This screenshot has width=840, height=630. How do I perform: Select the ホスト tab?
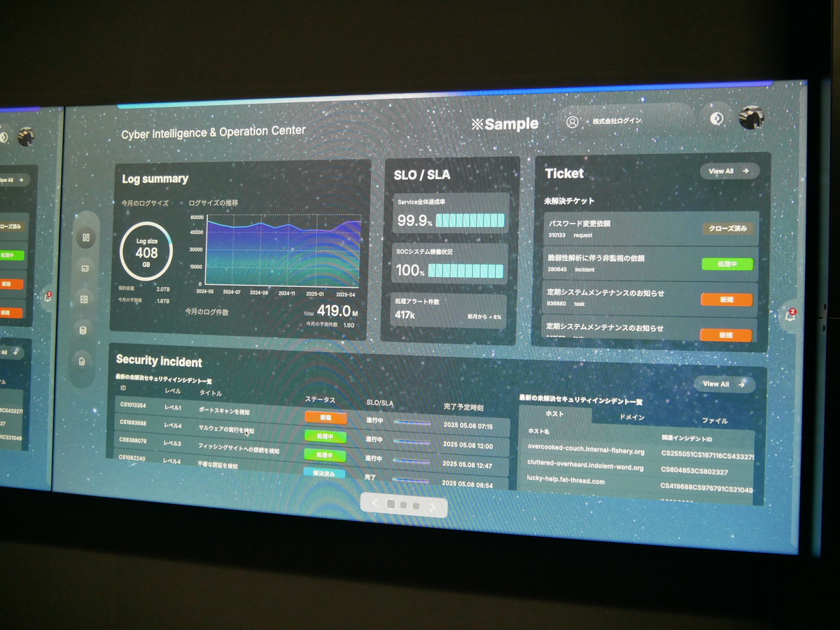coord(554,414)
